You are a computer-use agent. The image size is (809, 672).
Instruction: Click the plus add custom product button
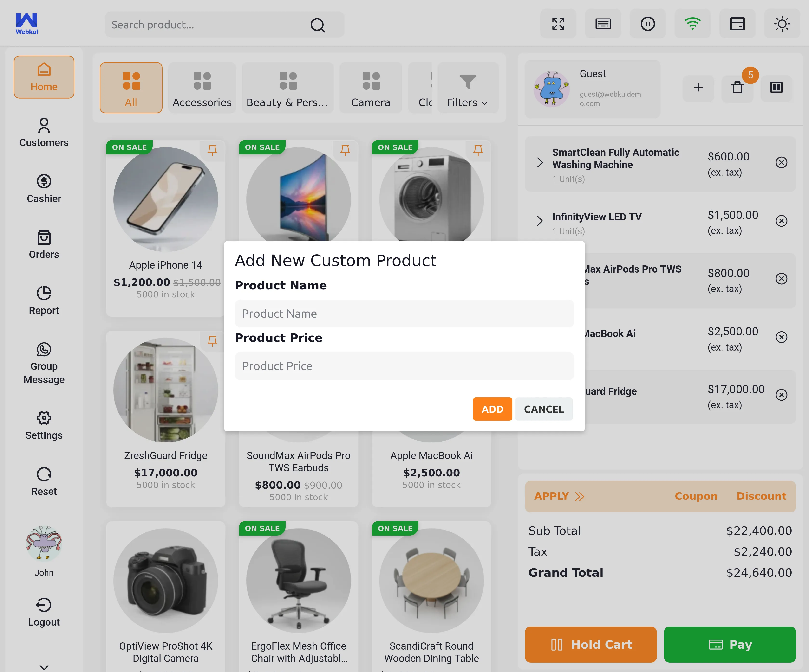point(698,88)
